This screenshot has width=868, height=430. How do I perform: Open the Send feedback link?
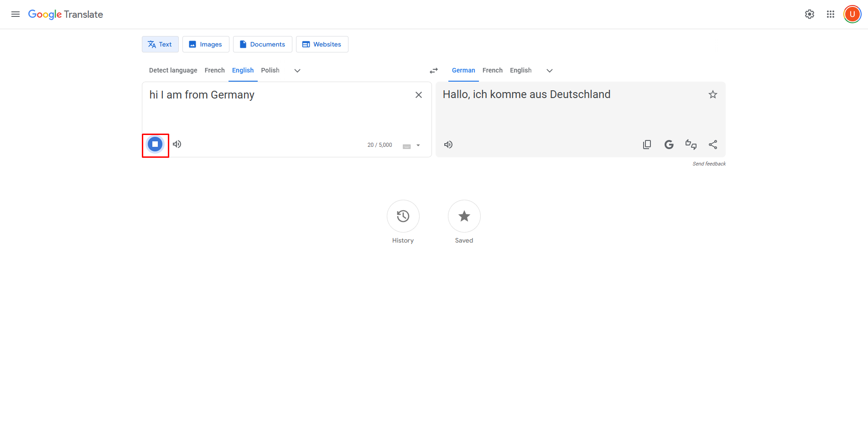tap(709, 163)
